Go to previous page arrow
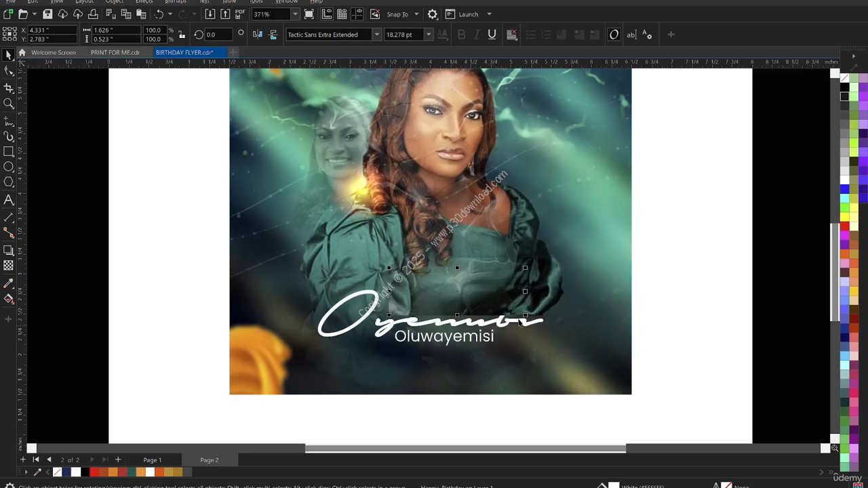The width and height of the screenshot is (868, 488). pyautogui.click(x=49, y=460)
